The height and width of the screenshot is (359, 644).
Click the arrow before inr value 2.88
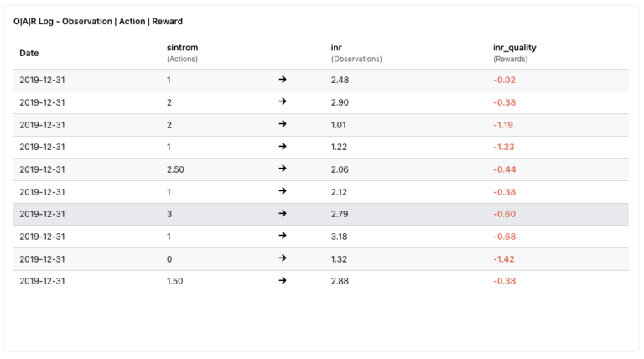point(283,281)
